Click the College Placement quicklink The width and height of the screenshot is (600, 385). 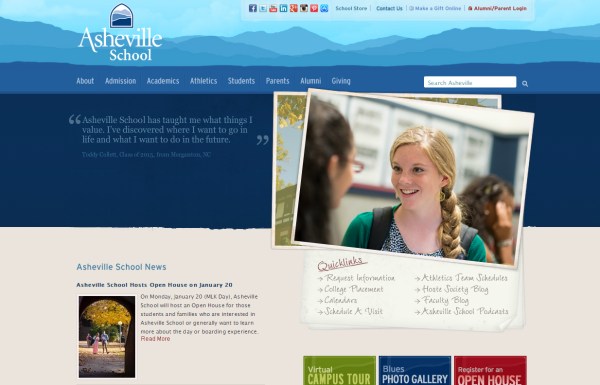tap(354, 289)
